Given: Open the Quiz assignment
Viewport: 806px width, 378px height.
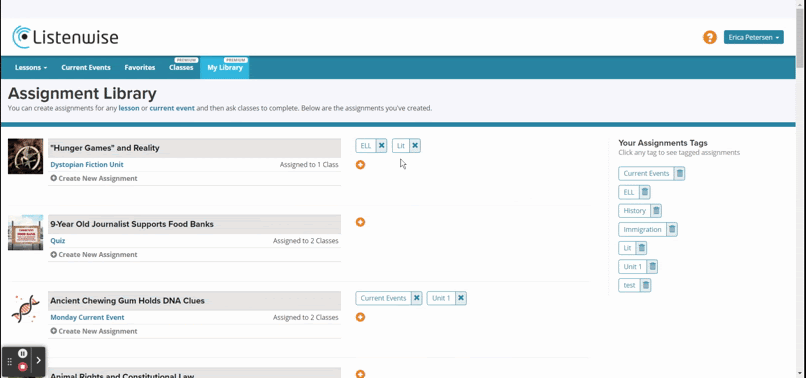Looking at the screenshot, I should coord(58,241).
